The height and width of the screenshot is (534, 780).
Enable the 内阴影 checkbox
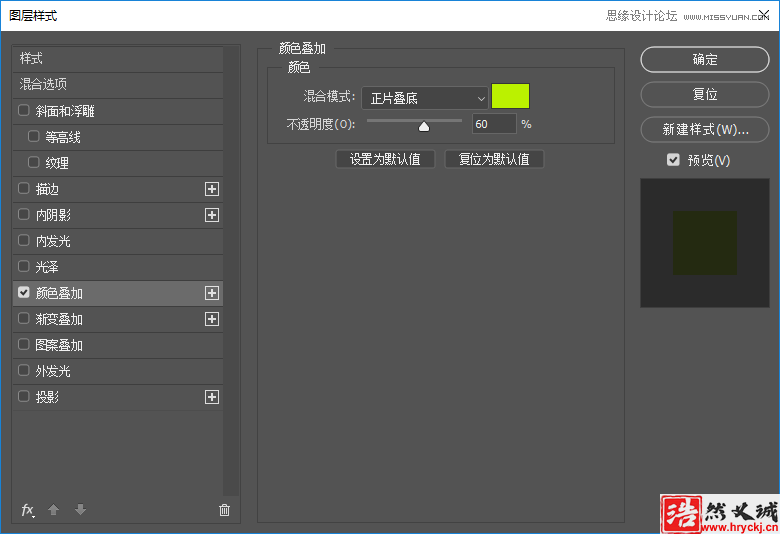(23, 214)
